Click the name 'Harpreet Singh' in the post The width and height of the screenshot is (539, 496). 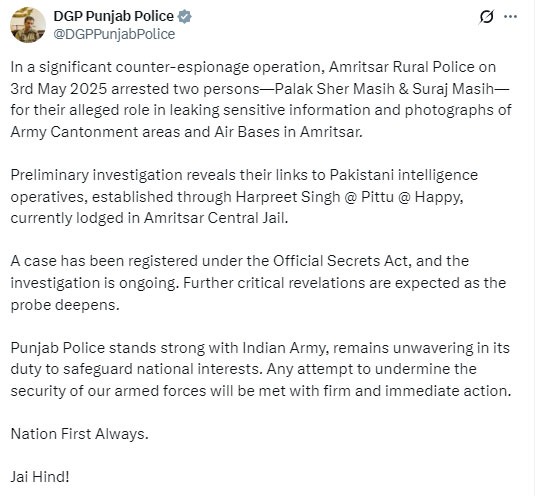point(288,197)
